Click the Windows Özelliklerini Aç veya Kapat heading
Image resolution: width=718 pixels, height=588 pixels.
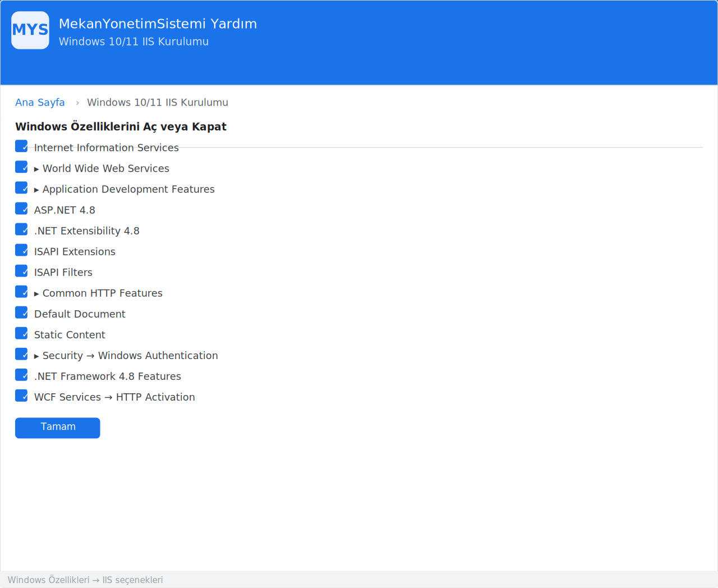(x=121, y=127)
